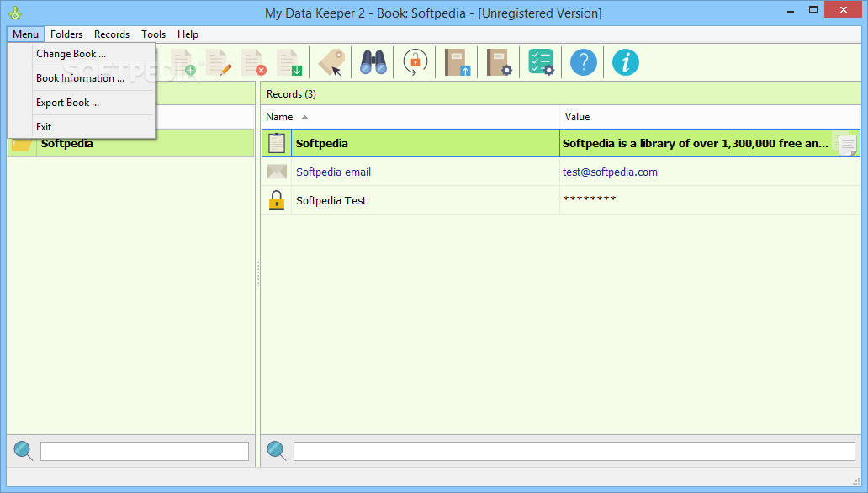Screen dimensions: 868x493
Task: Select the Softpedia folder in left panel
Action: point(130,144)
